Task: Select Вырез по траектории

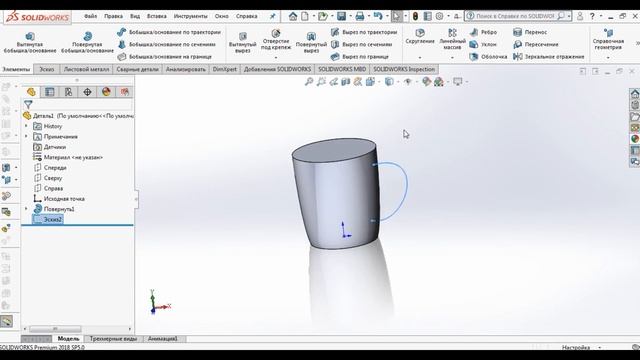Action: 364,32
